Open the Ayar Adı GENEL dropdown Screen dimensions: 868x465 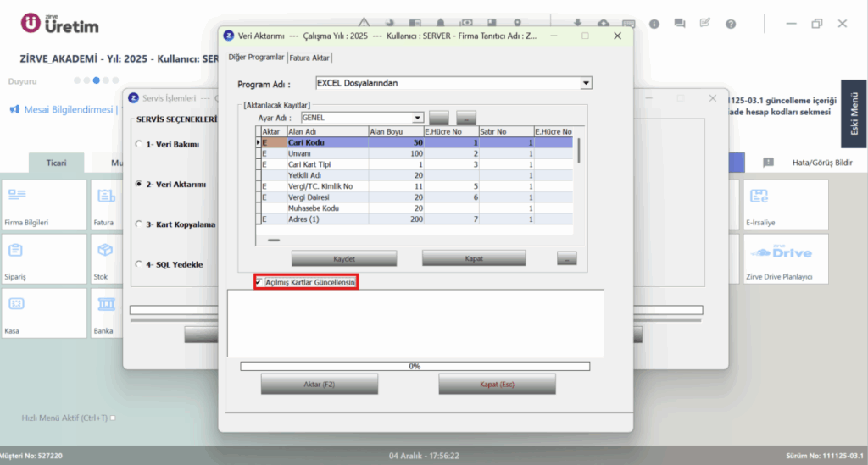click(x=417, y=118)
